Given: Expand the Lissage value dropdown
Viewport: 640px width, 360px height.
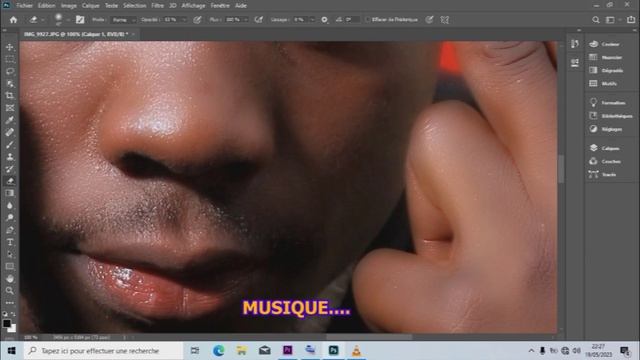Looking at the screenshot, I should click(313, 20).
